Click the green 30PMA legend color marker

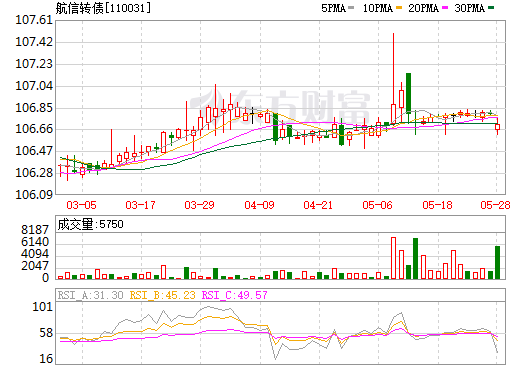point(491,7)
